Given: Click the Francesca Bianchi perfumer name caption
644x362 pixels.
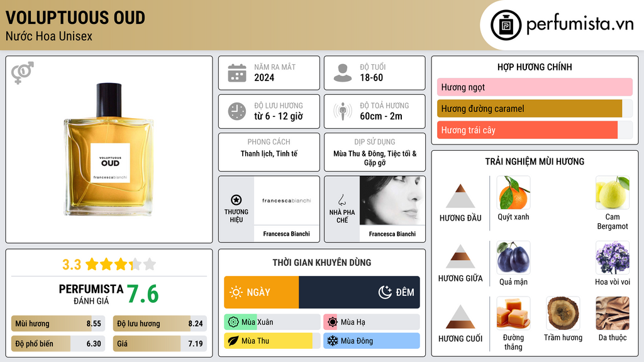Looking at the screenshot, I should [392, 234].
